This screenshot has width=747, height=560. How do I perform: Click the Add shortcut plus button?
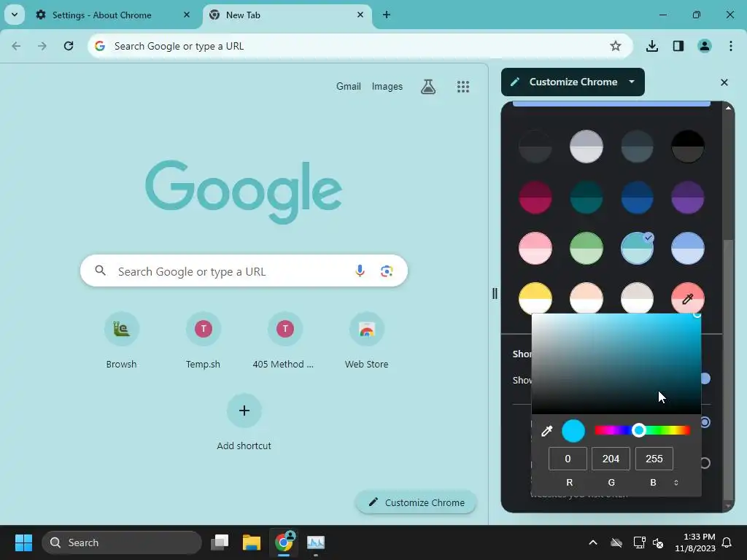[244, 411]
